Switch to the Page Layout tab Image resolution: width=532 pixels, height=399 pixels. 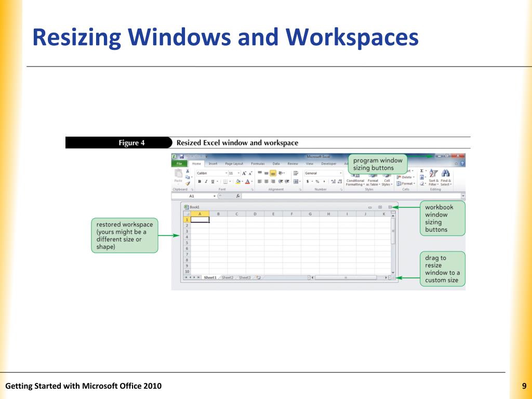click(234, 164)
